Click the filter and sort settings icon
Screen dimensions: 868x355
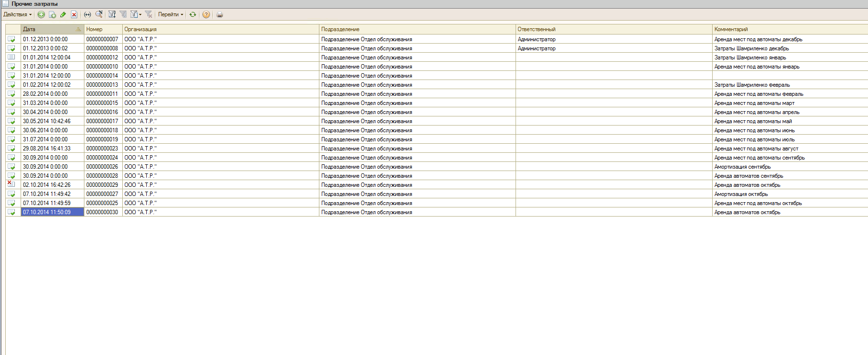(112, 14)
